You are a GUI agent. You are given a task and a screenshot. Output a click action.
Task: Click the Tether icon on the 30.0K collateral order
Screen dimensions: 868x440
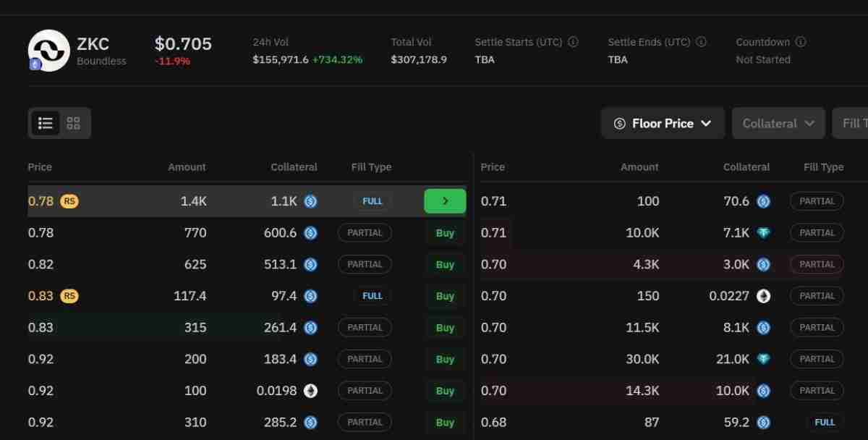coord(763,359)
